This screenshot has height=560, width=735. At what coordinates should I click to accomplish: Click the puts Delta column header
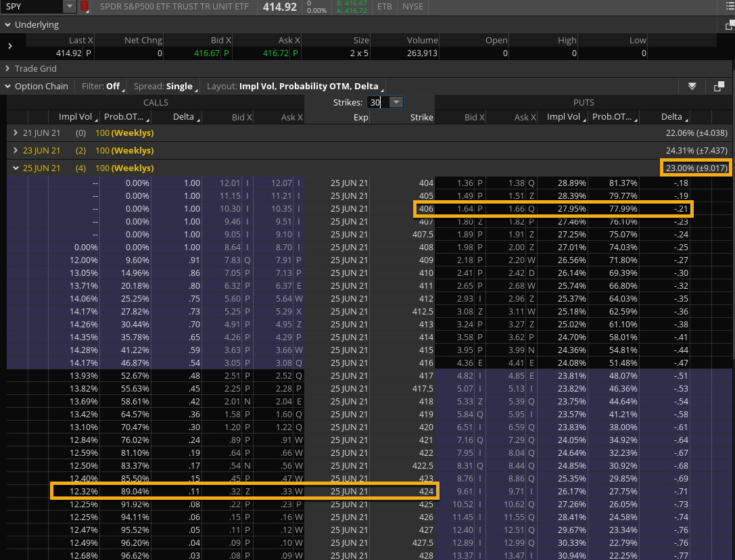(x=670, y=117)
